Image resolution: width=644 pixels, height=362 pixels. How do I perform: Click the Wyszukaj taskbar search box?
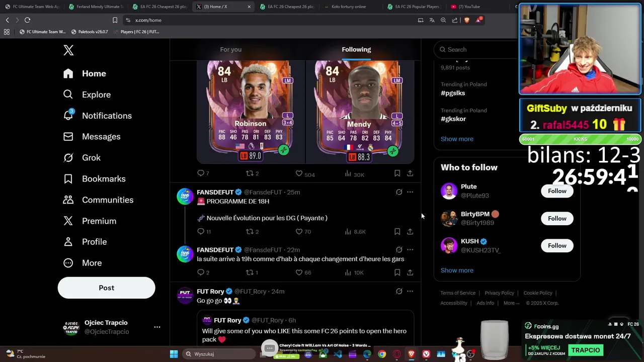tap(219, 354)
